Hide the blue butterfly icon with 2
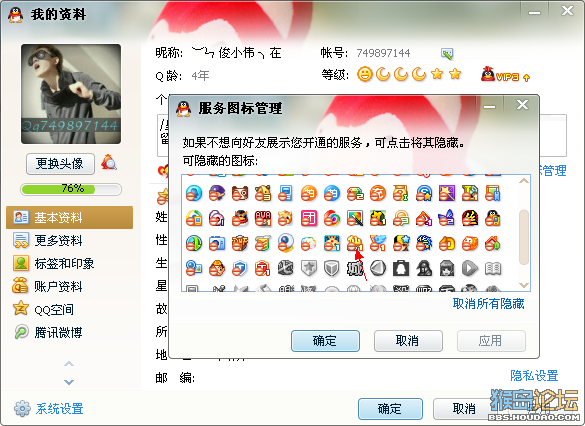 click(x=447, y=218)
